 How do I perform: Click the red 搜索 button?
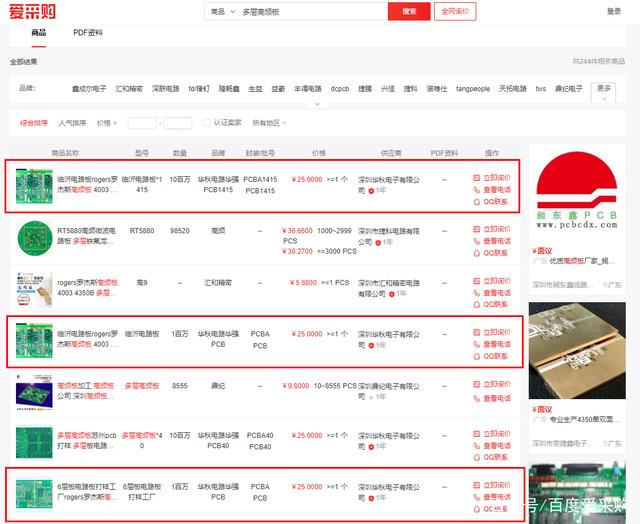(x=409, y=11)
